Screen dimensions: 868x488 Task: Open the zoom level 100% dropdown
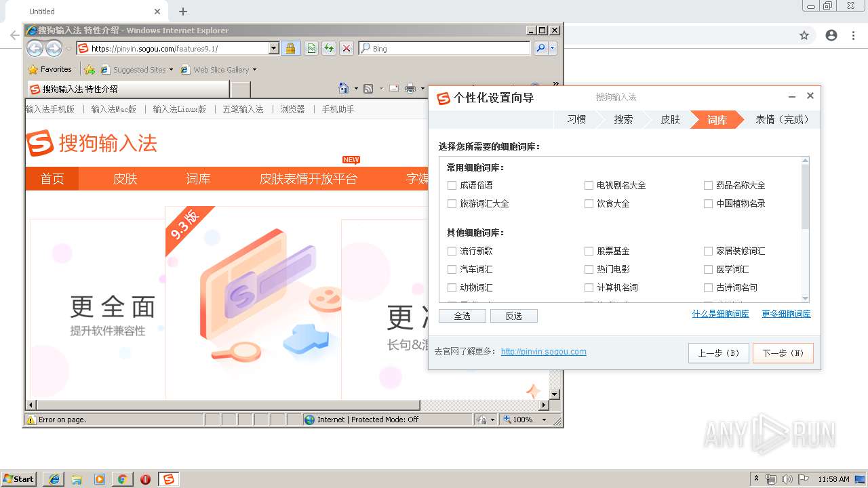[544, 420]
